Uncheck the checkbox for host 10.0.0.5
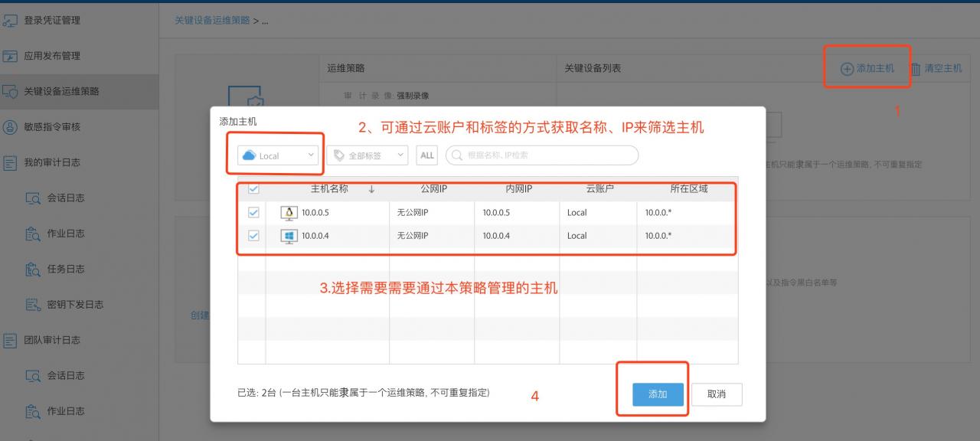Image resolution: width=980 pixels, height=441 pixels. [253, 213]
